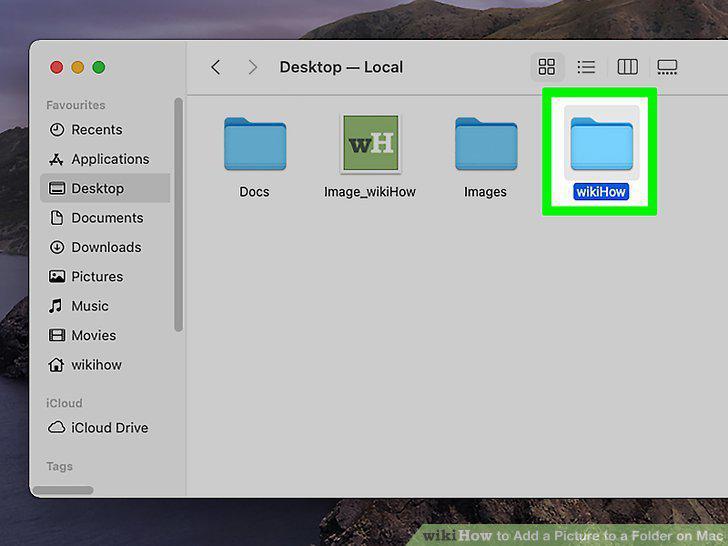Close the Finder window
Viewport: 728px width, 546px height.
[x=57, y=67]
